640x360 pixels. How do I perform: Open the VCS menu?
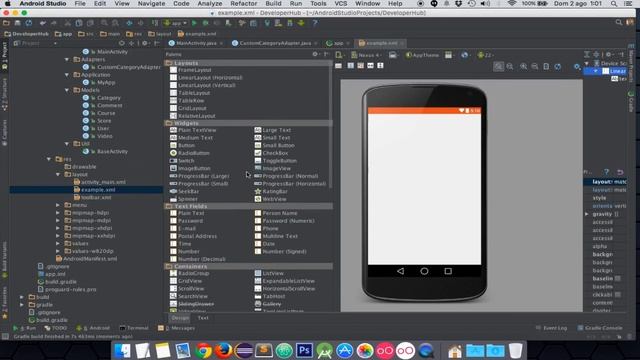pyautogui.click(x=340, y=4)
